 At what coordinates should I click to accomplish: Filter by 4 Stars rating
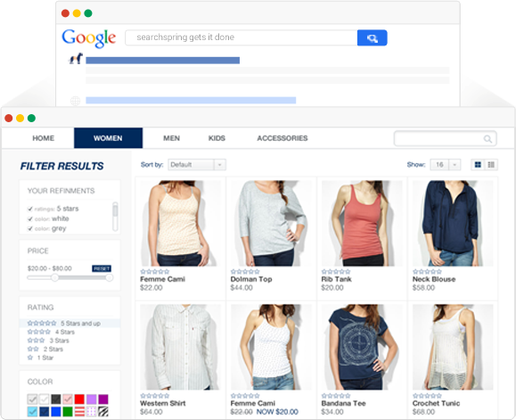click(51, 332)
